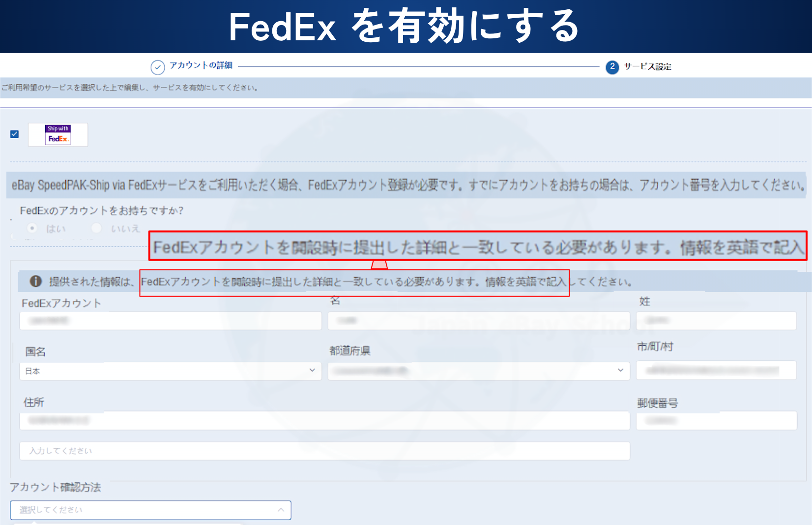Uncheck the Ship with FedEx checkbox
Image resolution: width=812 pixels, height=525 pixels.
(x=15, y=134)
